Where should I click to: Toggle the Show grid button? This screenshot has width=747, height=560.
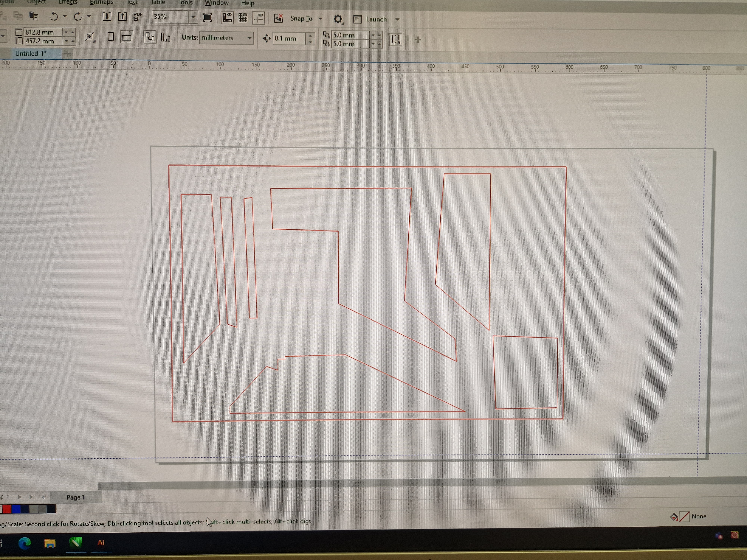(243, 18)
